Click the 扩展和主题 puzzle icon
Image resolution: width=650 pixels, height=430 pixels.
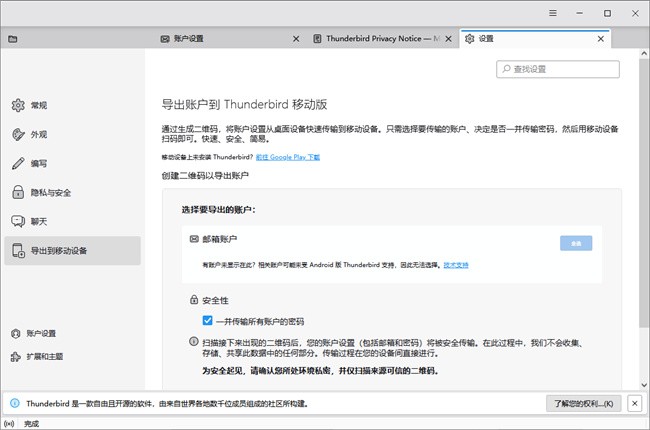[x=16, y=356]
